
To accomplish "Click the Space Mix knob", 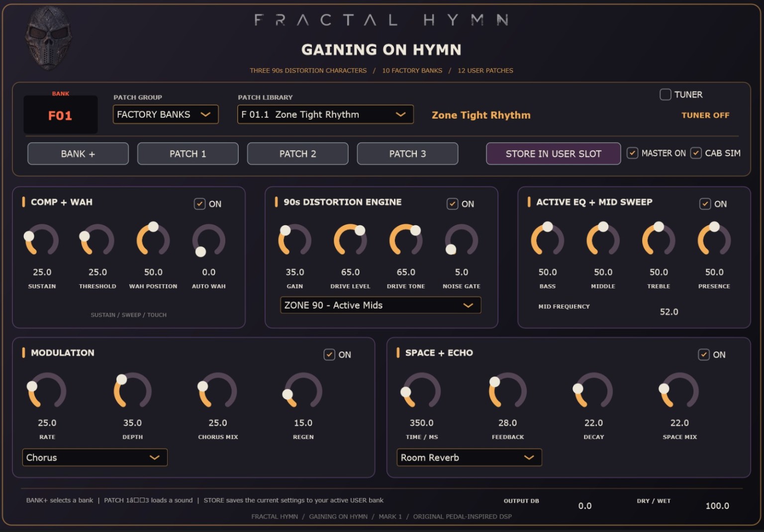I will (x=679, y=391).
